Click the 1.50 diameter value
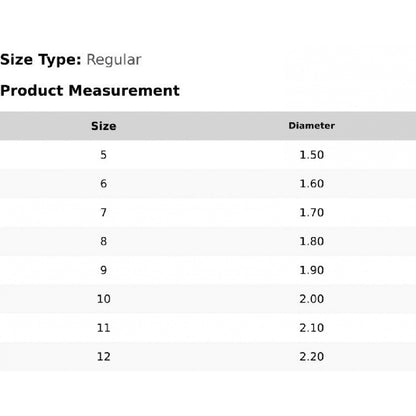This screenshot has width=416, height=416. click(312, 155)
